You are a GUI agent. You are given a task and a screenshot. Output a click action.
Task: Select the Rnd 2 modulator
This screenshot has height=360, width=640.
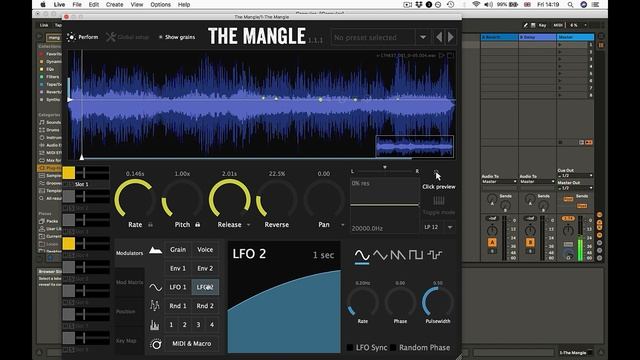(x=205, y=306)
